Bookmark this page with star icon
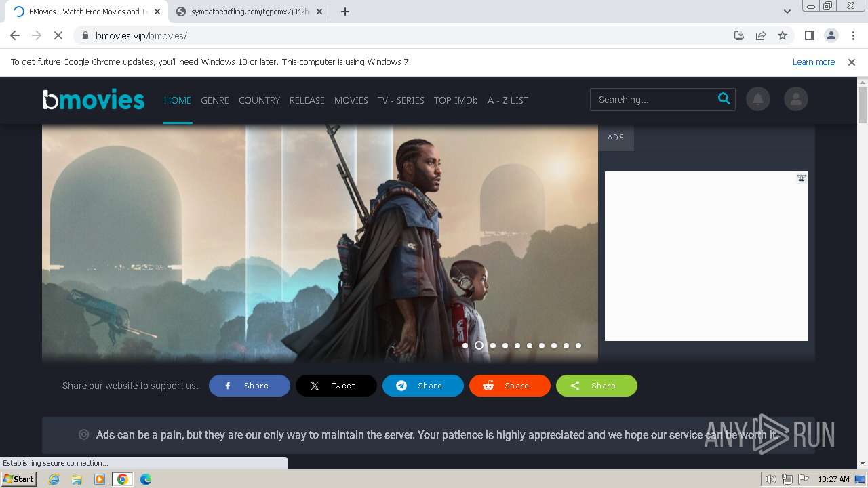Image resolution: width=868 pixels, height=488 pixels. tap(783, 36)
